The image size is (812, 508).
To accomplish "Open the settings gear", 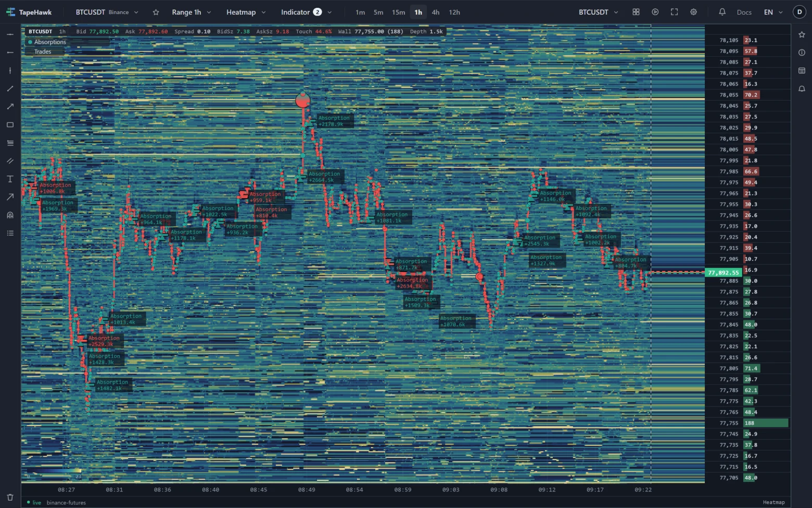I will point(694,12).
